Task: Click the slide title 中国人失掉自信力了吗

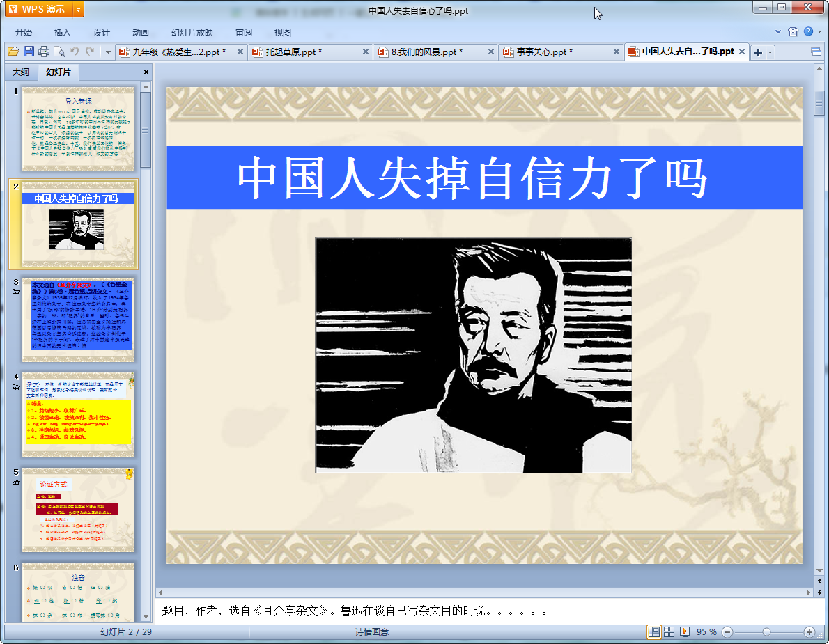Action: tap(472, 178)
